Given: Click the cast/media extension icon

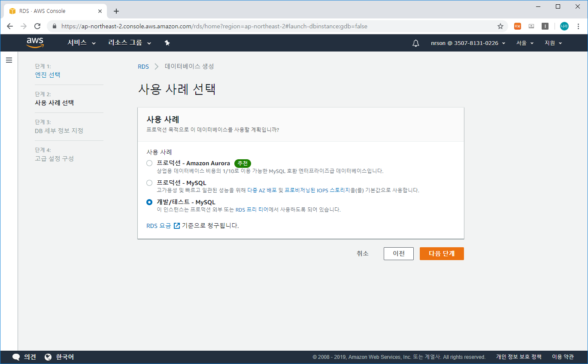Looking at the screenshot, I should (x=531, y=26).
